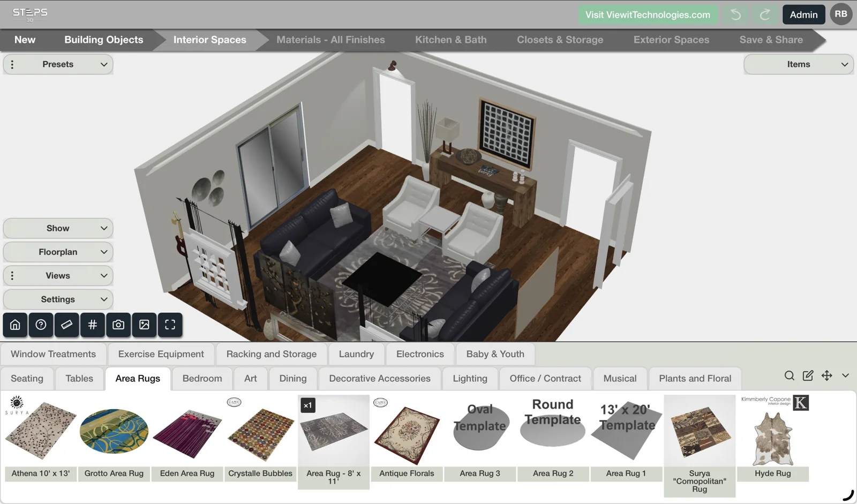The image size is (857, 504).
Task: Select the Round Template Area Rug 2
Action: point(553,438)
